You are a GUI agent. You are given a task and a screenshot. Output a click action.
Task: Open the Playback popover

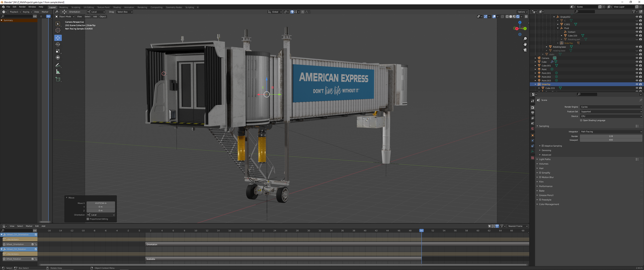coord(15,12)
